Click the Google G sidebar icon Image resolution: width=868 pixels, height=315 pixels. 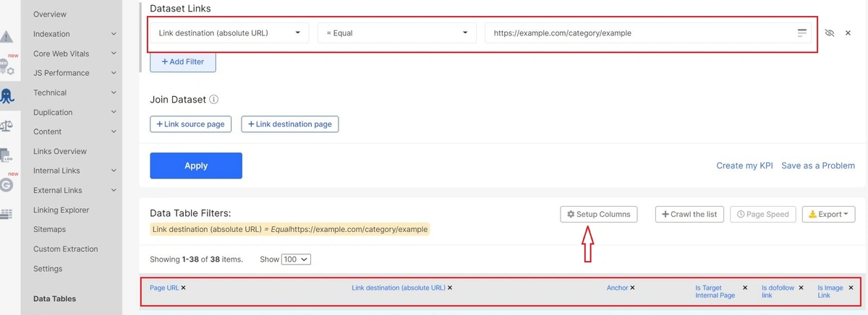7,184
